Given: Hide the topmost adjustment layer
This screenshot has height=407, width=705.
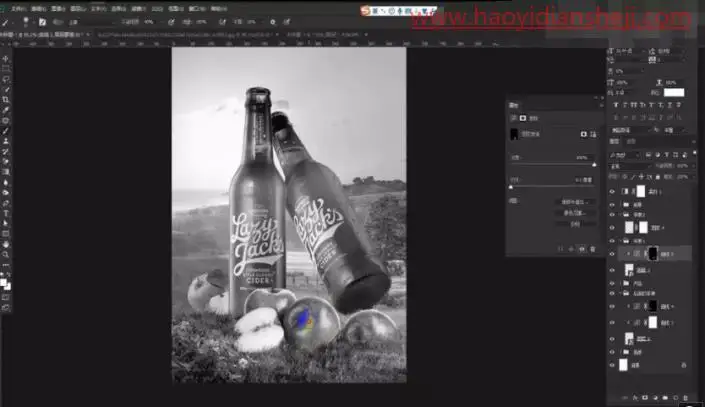Looking at the screenshot, I should (x=612, y=192).
